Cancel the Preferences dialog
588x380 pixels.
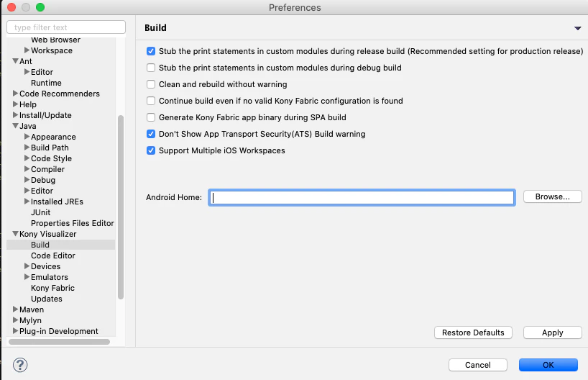478,365
